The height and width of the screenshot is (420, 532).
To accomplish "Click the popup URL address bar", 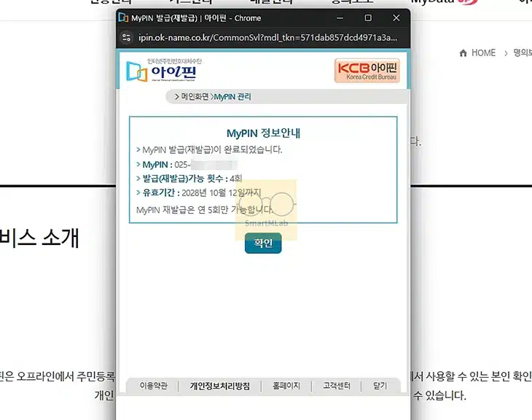I will [267, 37].
